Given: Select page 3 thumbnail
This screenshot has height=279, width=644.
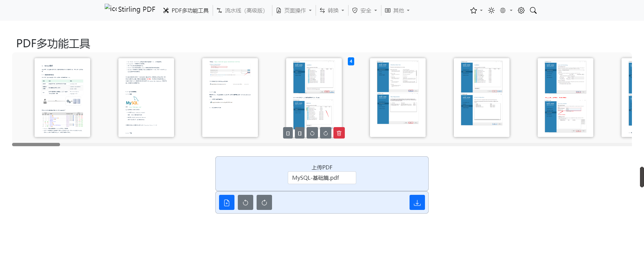Looking at the screenshot, I should click(230, 98).
